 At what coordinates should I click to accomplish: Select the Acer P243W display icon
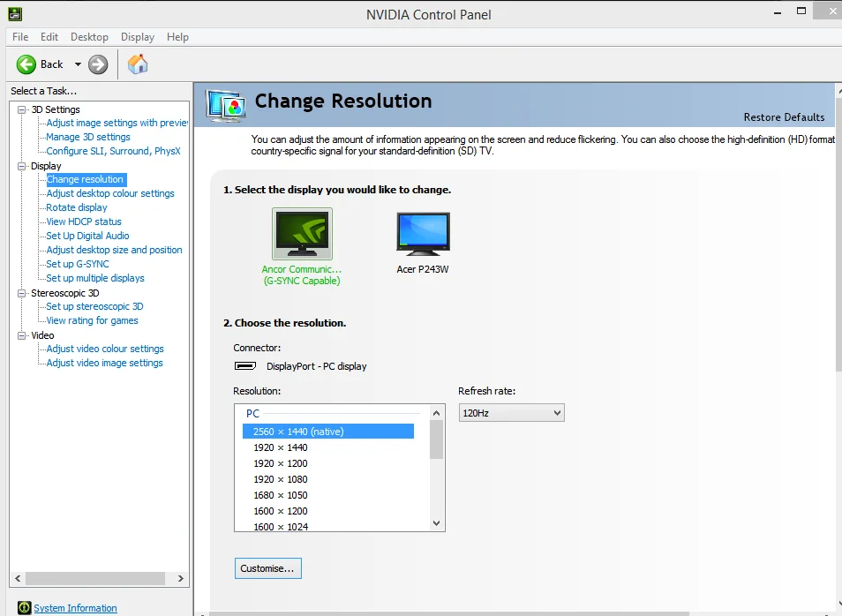(x=423, y=234)
